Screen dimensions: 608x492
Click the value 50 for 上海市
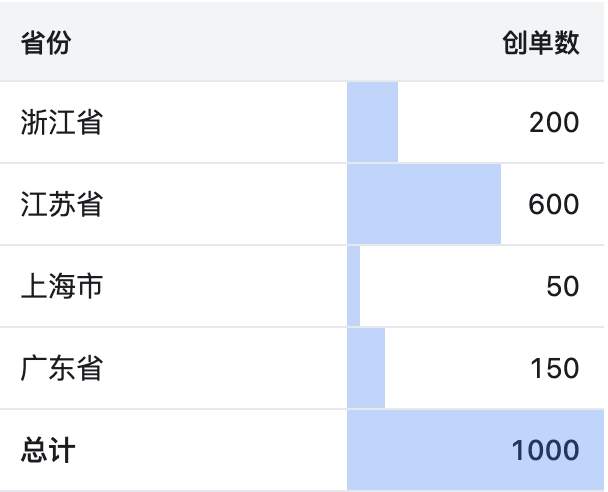pos(563,287)
